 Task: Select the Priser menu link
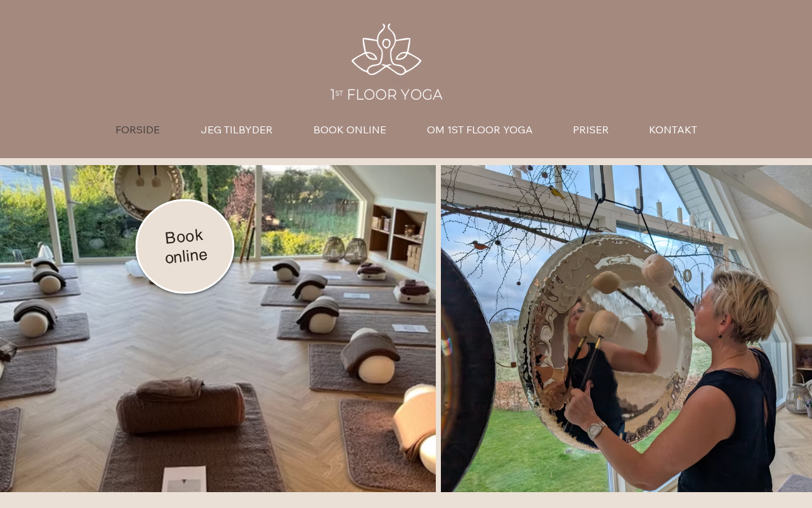coord(591,130)
